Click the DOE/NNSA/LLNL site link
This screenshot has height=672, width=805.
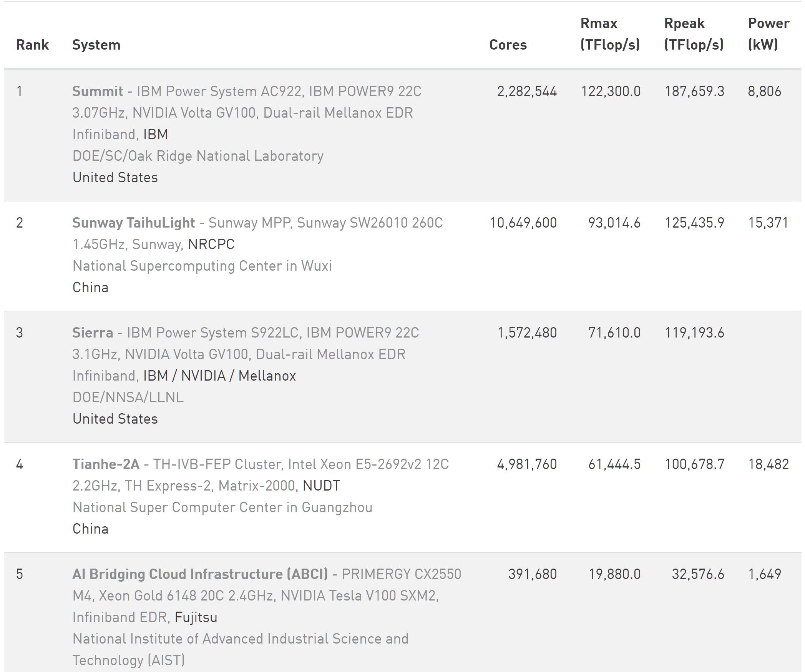(128, 398)
